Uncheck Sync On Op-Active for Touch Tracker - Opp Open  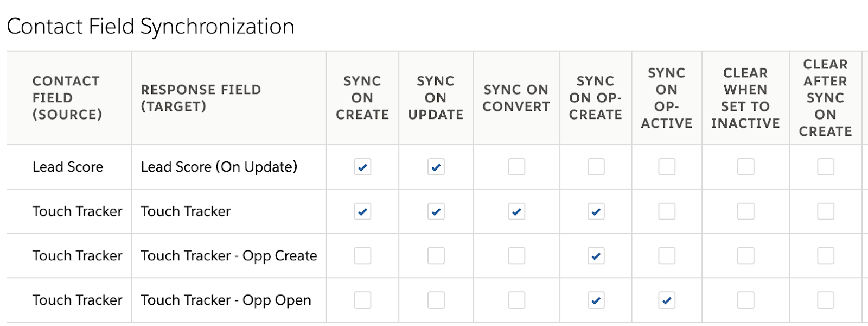pyautogui.click(x=667, y=300)
